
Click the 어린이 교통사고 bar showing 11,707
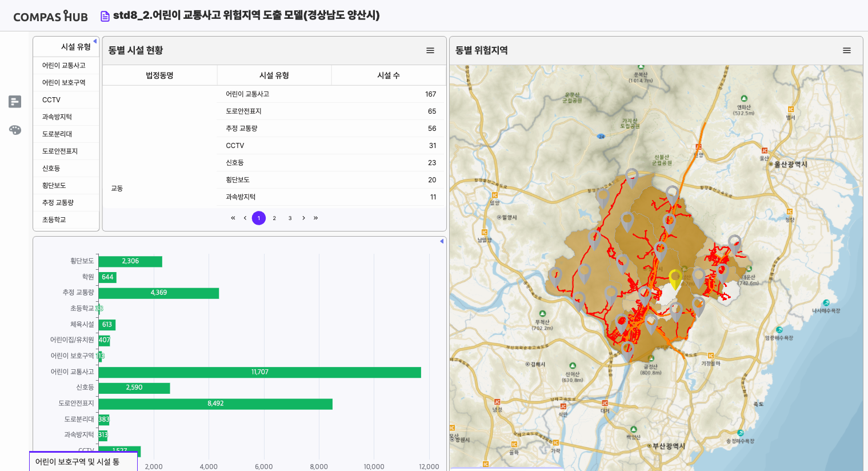(x=260, y=372)
